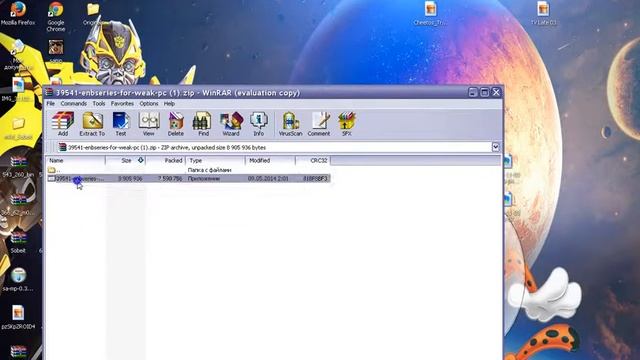Sort file list by Type column
The height and width of the screenshot is (360, 640).
pyautogui.click(x=216, y=160)
